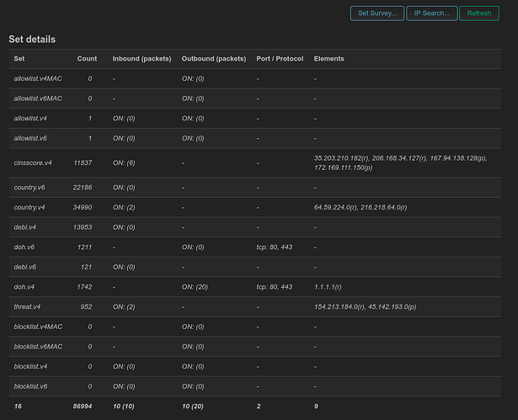Viewport: 518px width, 420px height.
Task: Click threat.v4 elements 154.213.184.0(r), 45.142.193.0(p)
Action: click(x=365, y=306)
